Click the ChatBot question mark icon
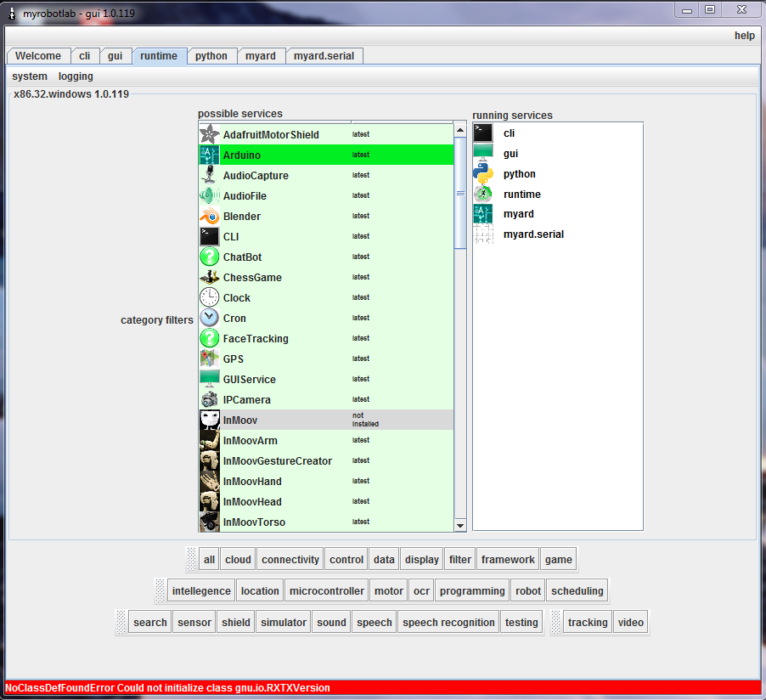 [210, 257]
